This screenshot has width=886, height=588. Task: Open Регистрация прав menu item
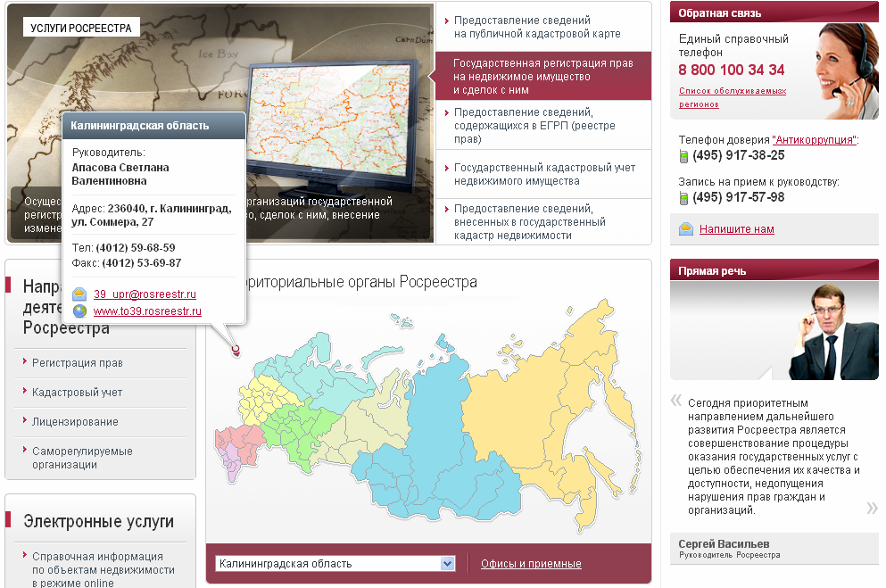78,362
